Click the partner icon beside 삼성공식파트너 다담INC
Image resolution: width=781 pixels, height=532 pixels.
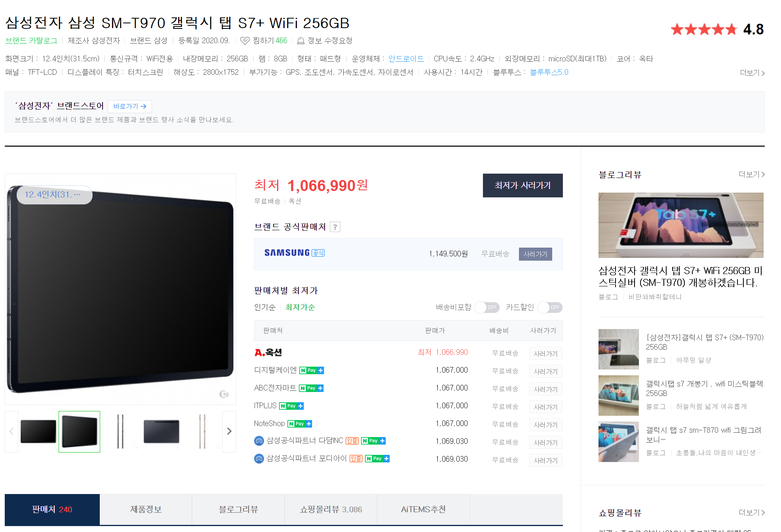point(259,441)
